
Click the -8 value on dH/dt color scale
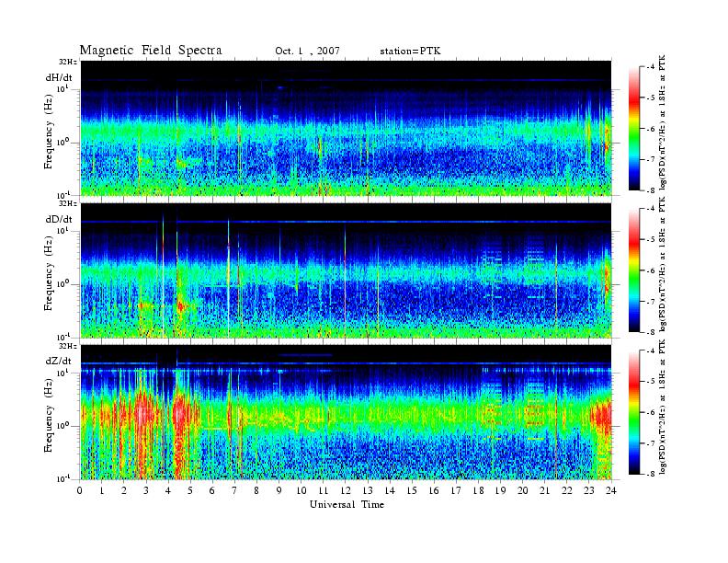651,190
